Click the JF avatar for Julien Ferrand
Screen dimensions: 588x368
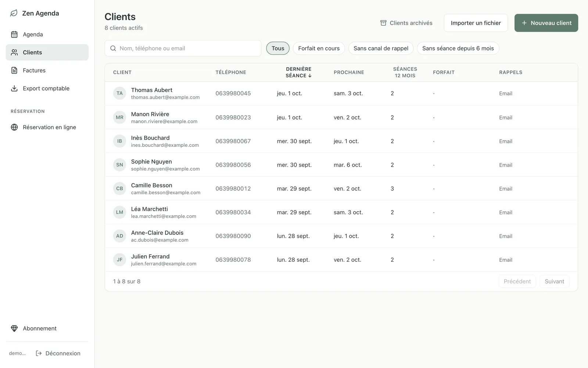coord(119,260)
